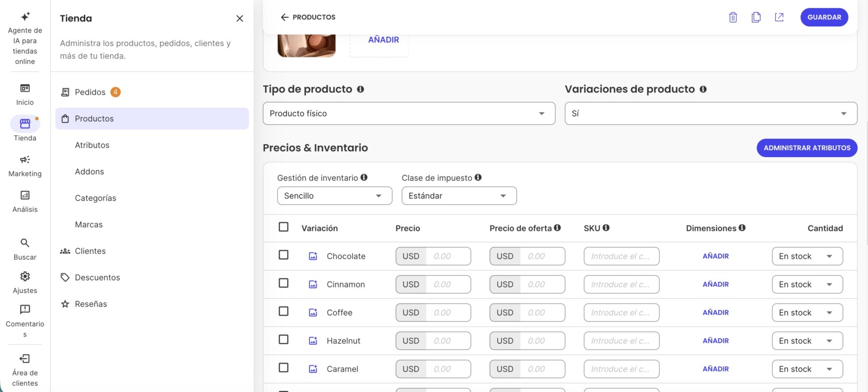Check the Coffee variation checkbox
Screen dimensions: 868x392
click(x=284, y=311)
